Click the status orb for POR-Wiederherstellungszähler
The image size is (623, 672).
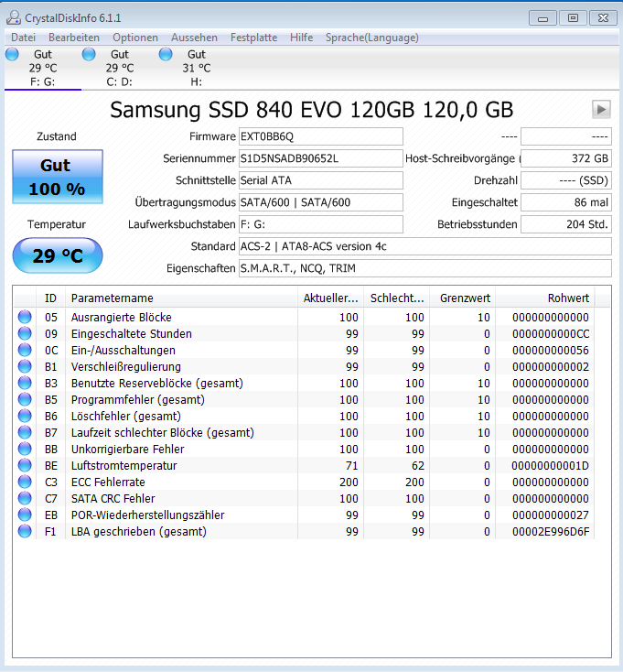[x=25, y=515]
